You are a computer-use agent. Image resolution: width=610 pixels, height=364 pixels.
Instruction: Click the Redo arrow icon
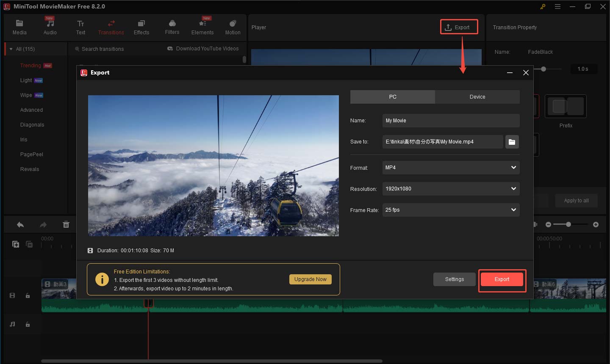(43, 225)
